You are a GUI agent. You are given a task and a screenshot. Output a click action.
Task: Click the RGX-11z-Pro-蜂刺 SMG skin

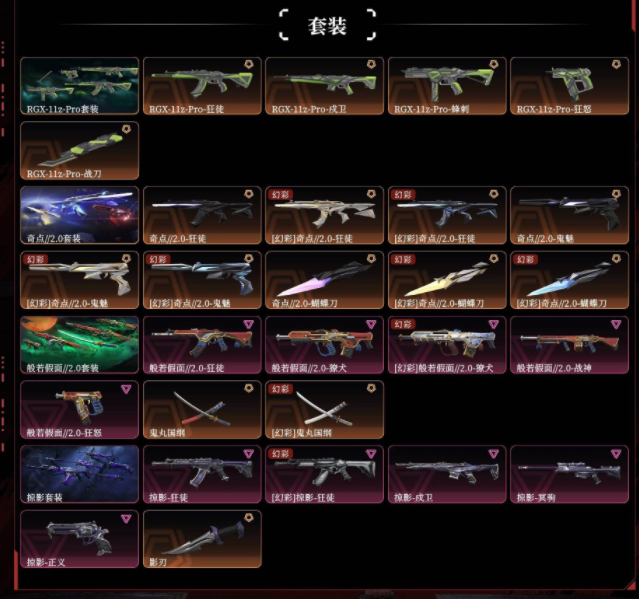click(447, 86)
